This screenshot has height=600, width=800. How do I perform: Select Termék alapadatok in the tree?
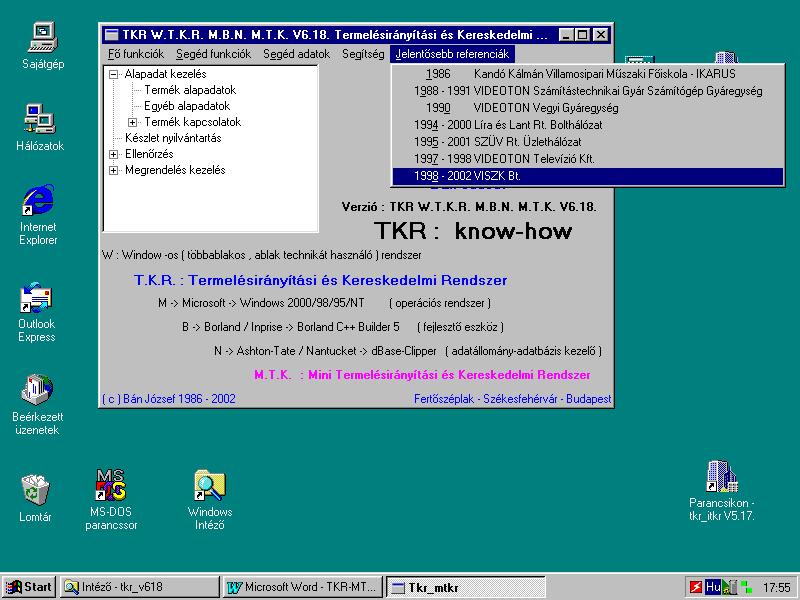click(190, 90)
